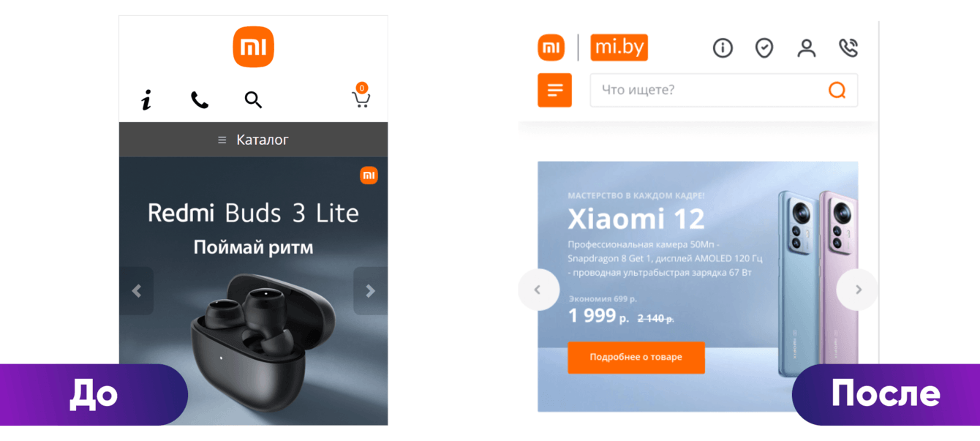Open search via the magnifier icon in the old header
This screenshot has height=441, width=980.
pos(253,100)
